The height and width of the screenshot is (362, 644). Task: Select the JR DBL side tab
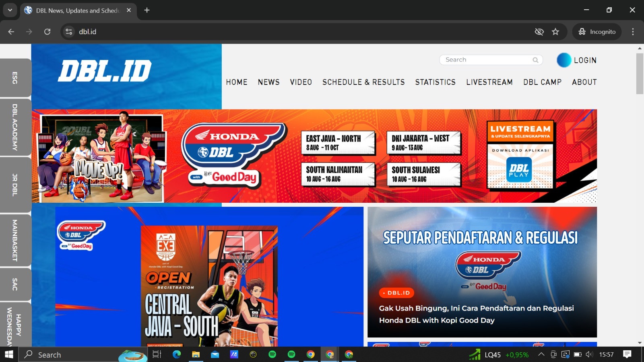click(x=15, y=185)
